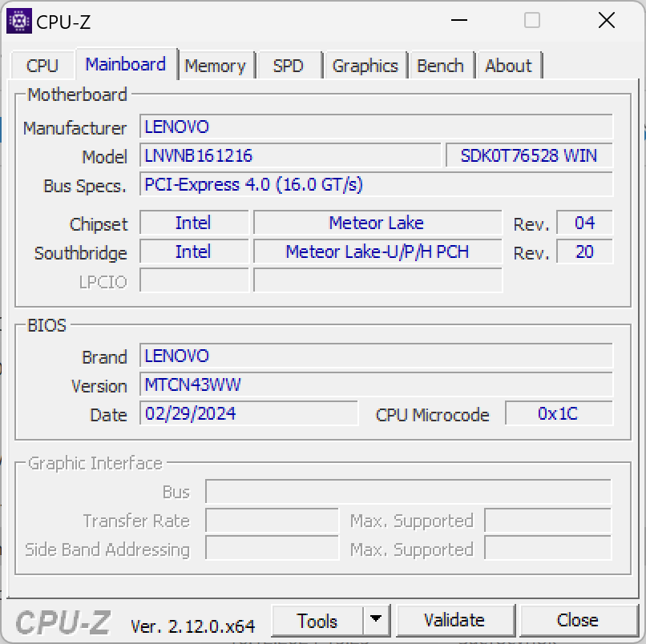Click the CPU-Z app icon in title bar

coord(19,21)
